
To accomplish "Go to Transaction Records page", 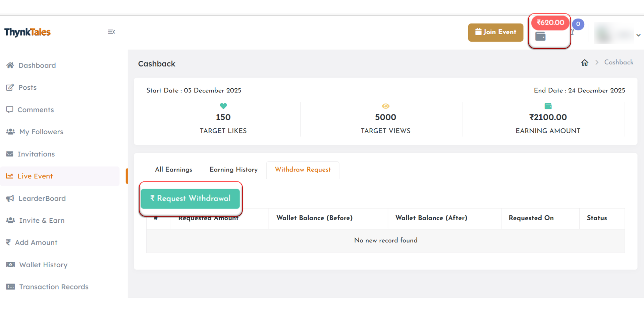I will 54,287.
